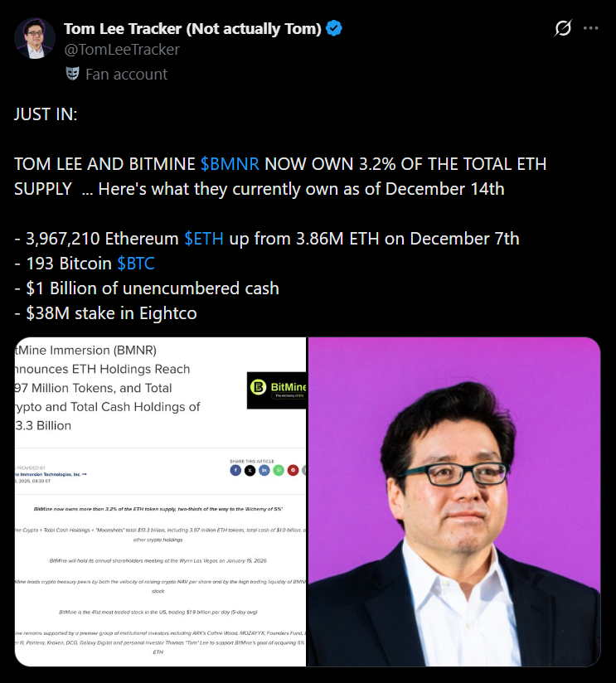616x683 pixels.
Task: Click the press release headline text
Action: click(108, 388)
